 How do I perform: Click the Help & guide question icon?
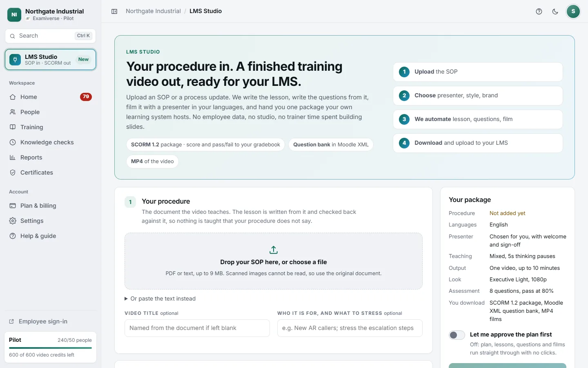coord(13,236)
